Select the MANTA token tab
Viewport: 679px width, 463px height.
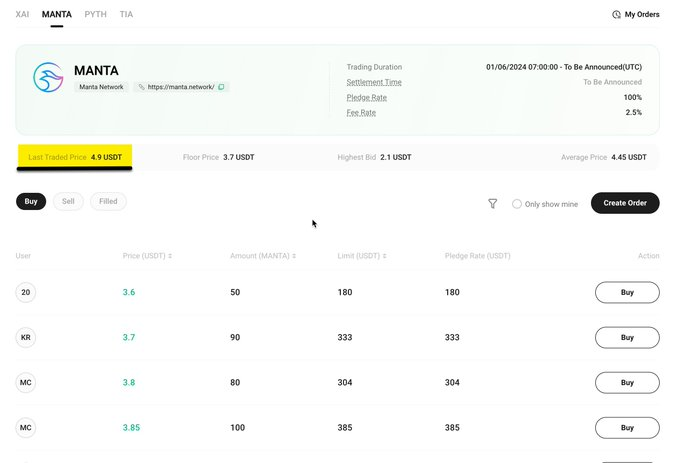(x=57, y=14)
